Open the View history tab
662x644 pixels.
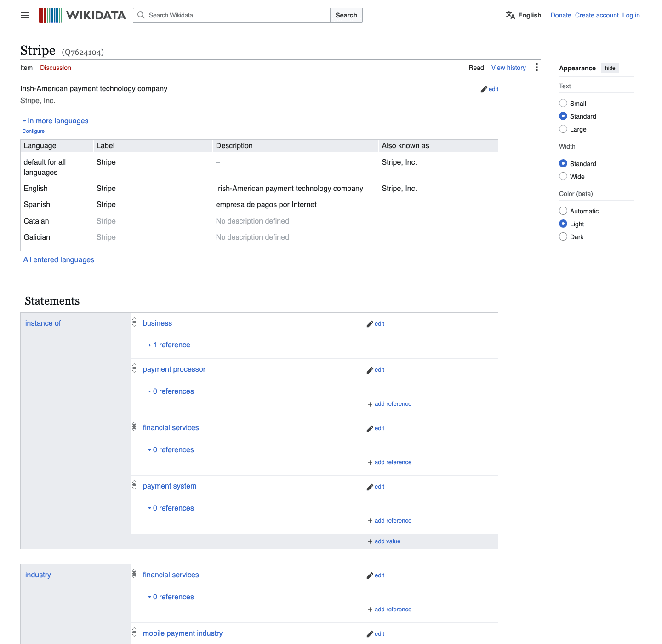tap(508, 68)
